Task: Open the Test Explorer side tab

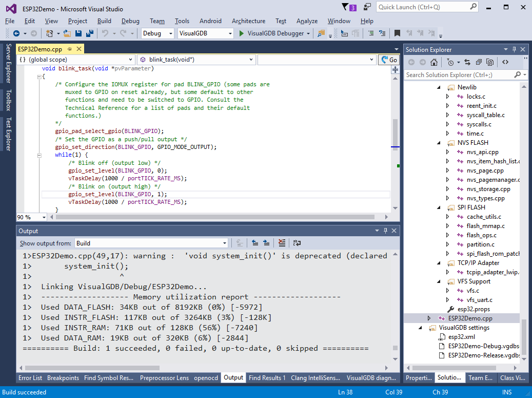Action: tap(9, 134)
